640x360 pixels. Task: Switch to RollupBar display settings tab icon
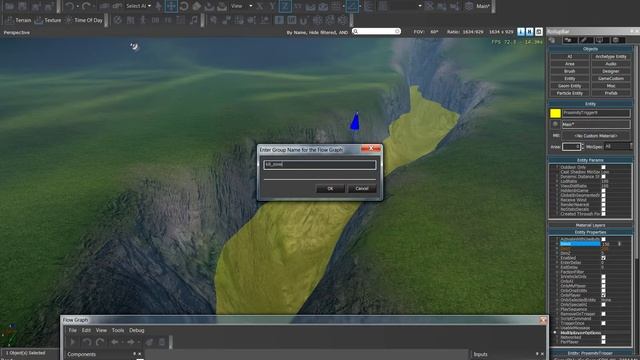600,40
